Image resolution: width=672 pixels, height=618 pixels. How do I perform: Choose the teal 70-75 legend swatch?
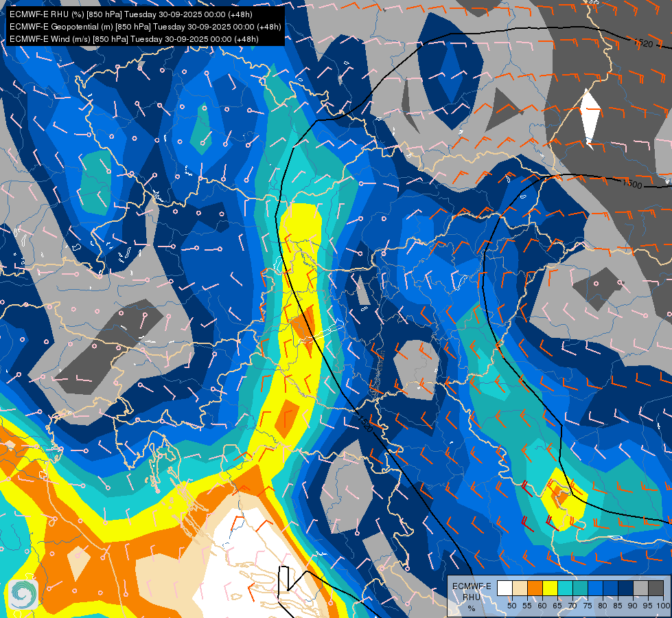tap(580, 588)
